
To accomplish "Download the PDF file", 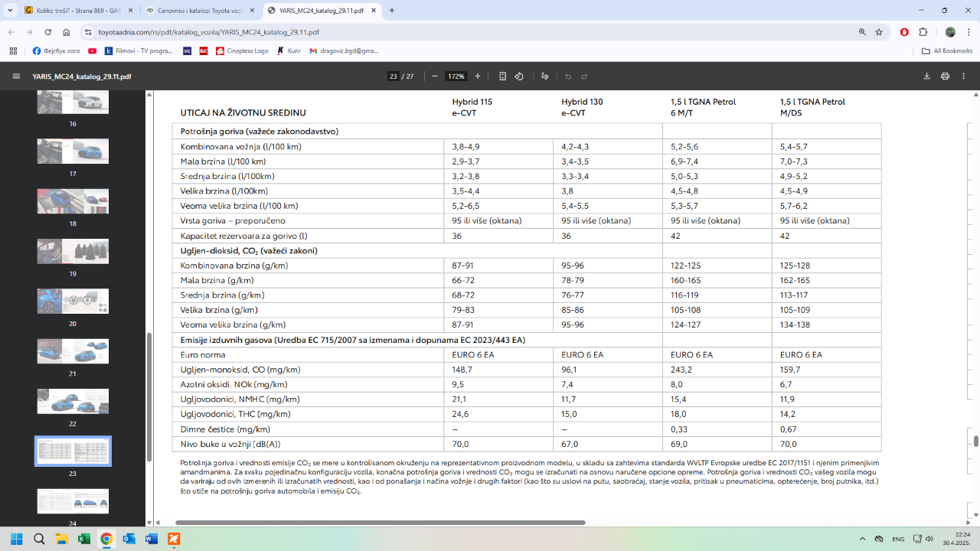I will click(x=926, y=77).
